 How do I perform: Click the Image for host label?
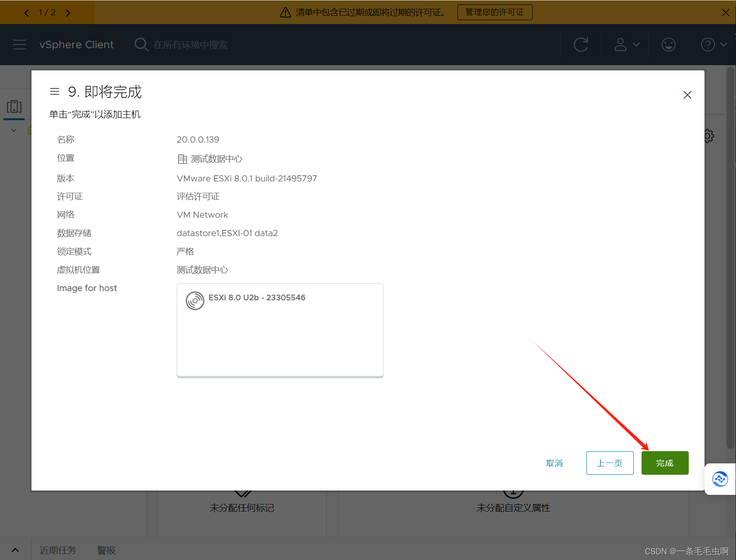coord(87,288)
